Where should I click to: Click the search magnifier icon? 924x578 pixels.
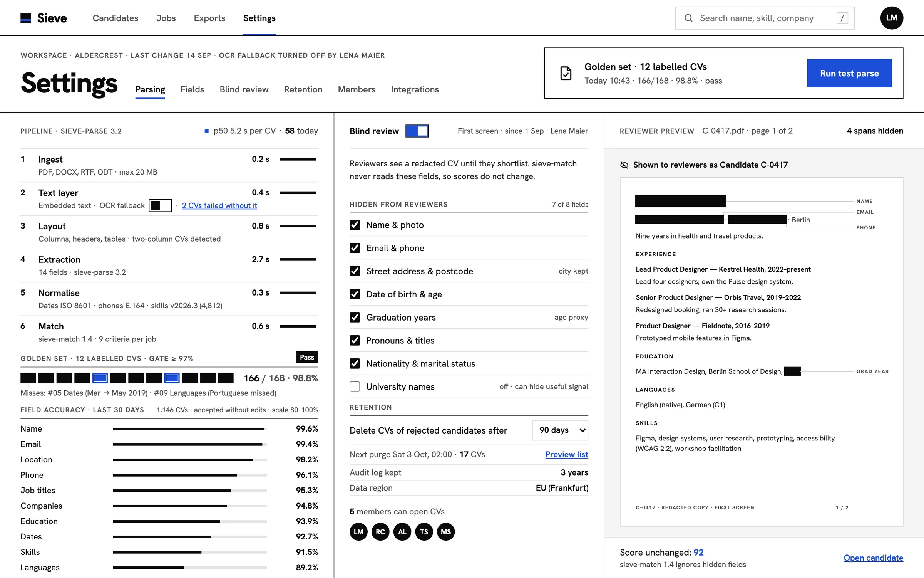688,18
